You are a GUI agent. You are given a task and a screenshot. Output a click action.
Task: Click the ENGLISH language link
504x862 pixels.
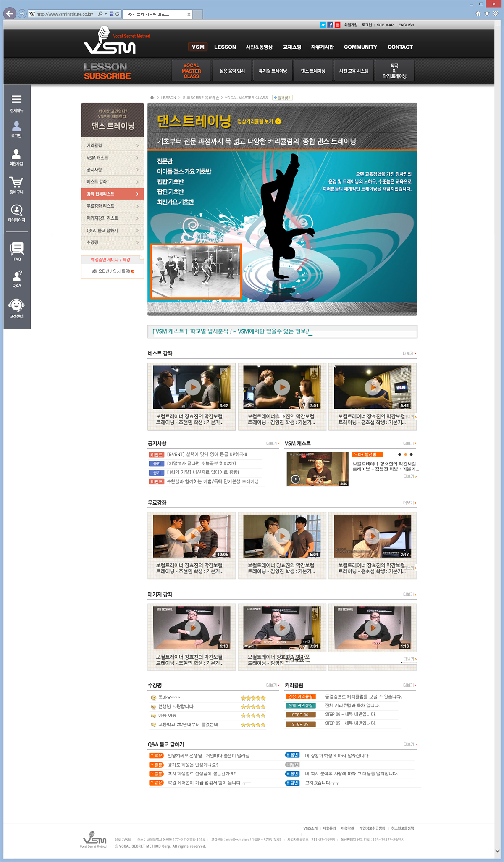(x=406, y=25)
